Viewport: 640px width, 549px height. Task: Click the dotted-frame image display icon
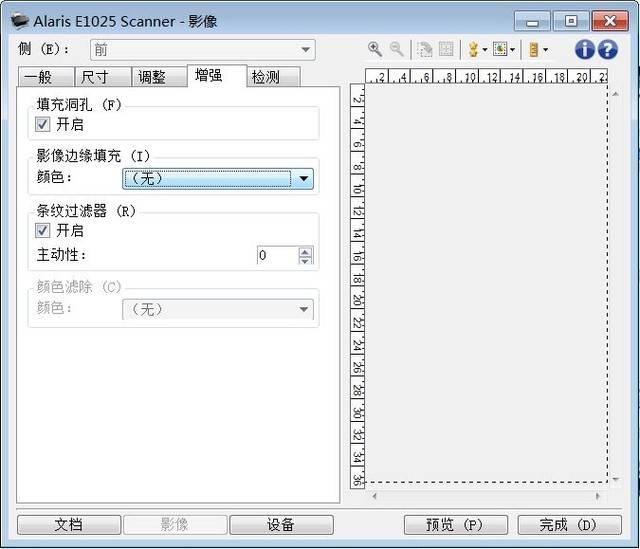500,49
